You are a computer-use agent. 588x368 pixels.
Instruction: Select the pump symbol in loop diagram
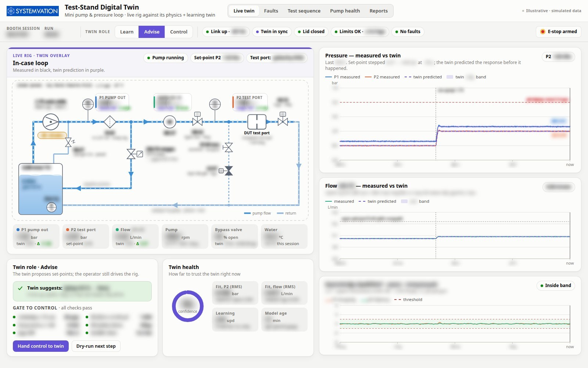(51, 122)
